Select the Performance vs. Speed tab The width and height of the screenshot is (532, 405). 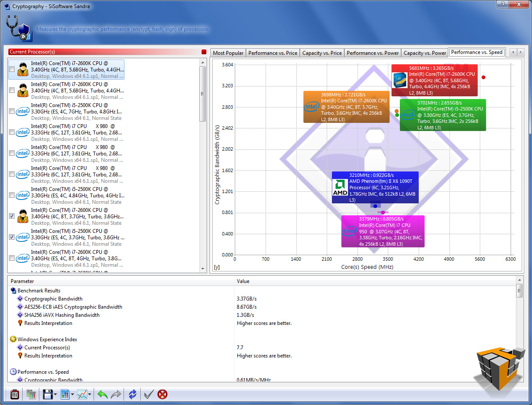[x=477, y=52]
